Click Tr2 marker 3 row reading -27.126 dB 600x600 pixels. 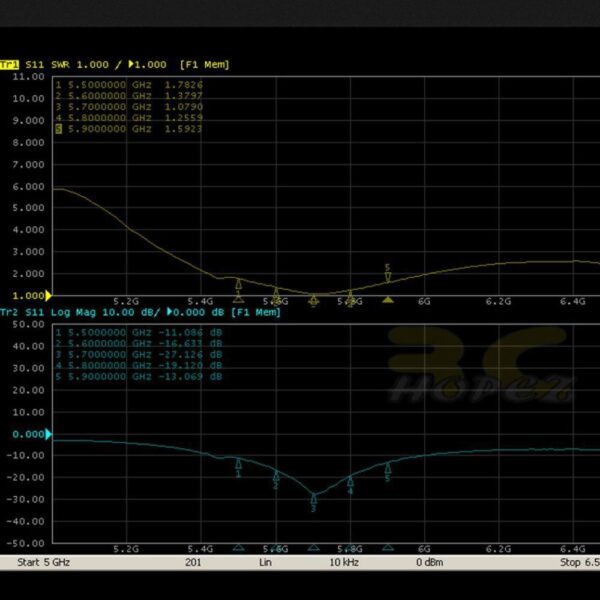[139, 355]
